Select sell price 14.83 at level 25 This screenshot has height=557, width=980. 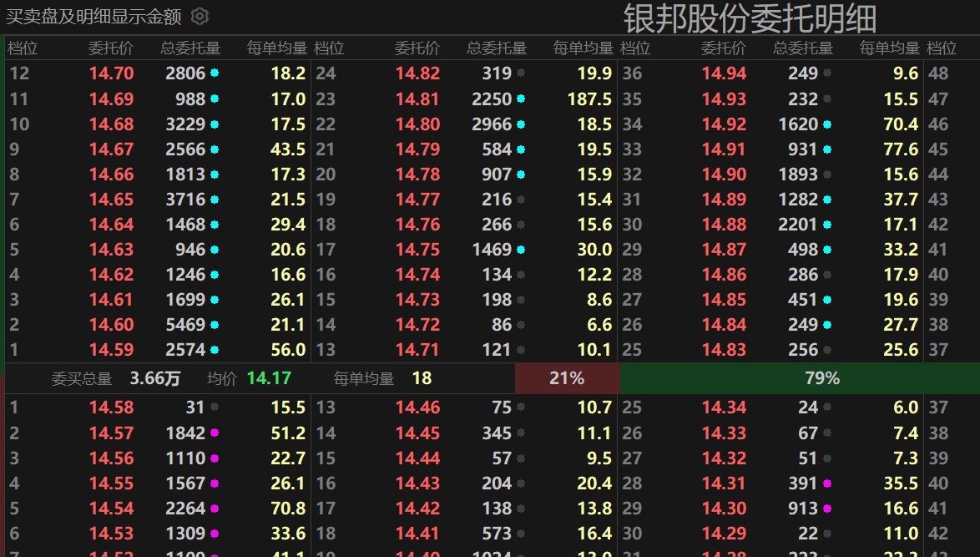point(724,349)
